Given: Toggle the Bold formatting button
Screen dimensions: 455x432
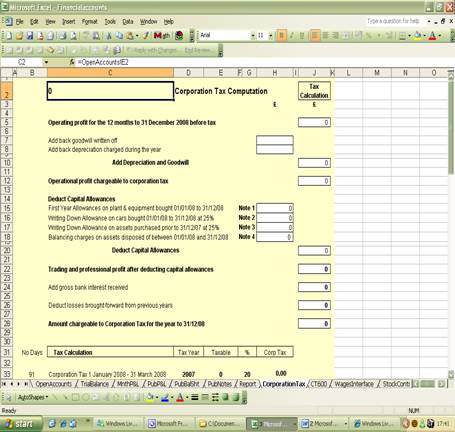Looking at the screenshot, I should pos(282,35).
